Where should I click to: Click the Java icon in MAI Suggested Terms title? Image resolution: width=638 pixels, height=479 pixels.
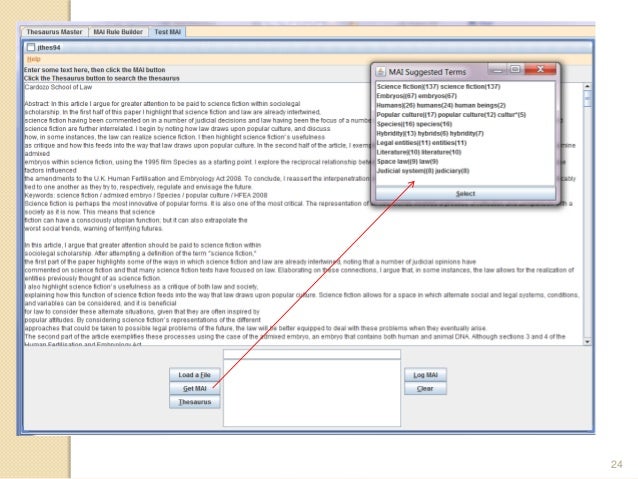click(380, 72)
